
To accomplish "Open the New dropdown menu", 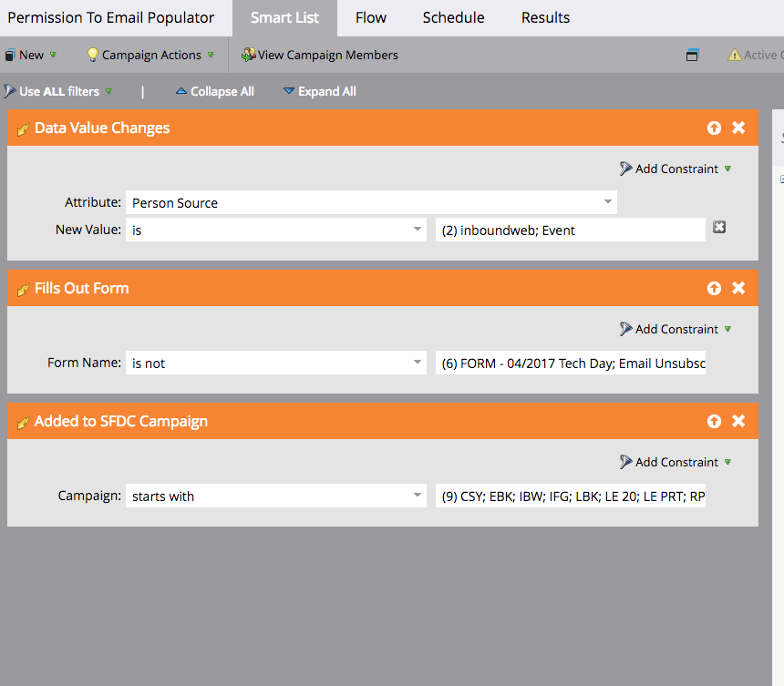I will coord(31,56).
